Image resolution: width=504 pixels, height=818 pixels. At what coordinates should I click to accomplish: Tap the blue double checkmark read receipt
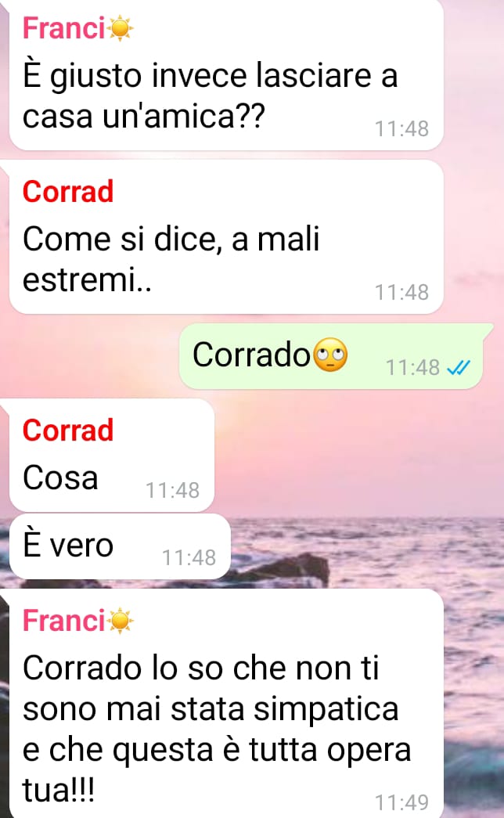tap(459, 368)
